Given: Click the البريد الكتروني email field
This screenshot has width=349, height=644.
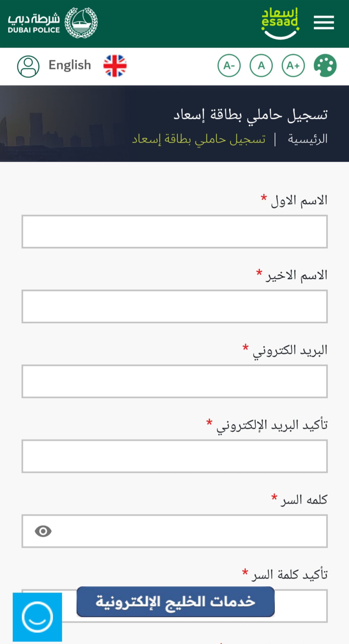Looking at the screenshot, I should click(174, 381).
